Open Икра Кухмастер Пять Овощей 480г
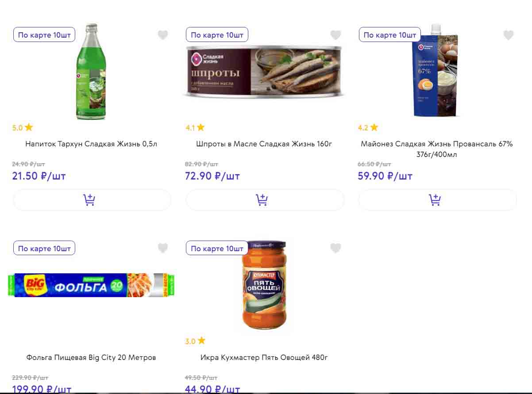Screen dimensions: 532x394 coord(264,357)
